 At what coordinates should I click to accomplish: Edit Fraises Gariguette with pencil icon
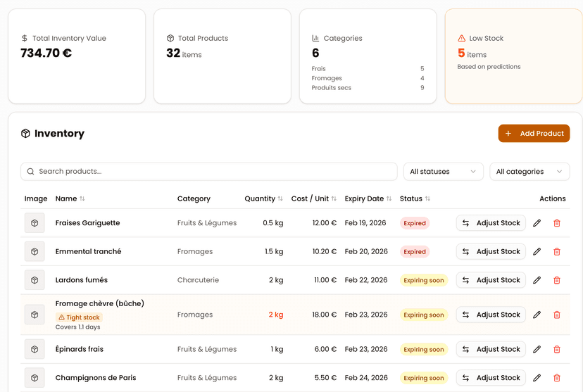537,223
